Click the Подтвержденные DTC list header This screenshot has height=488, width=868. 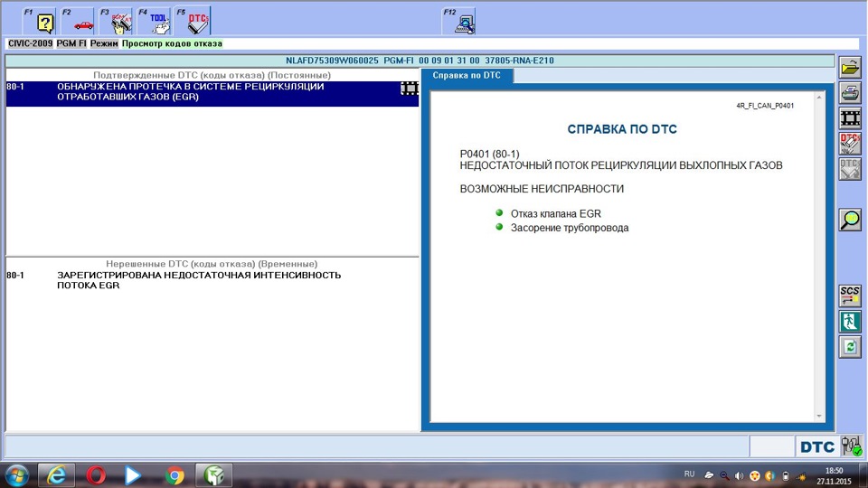pyautogui.click(x=212, y=75)
